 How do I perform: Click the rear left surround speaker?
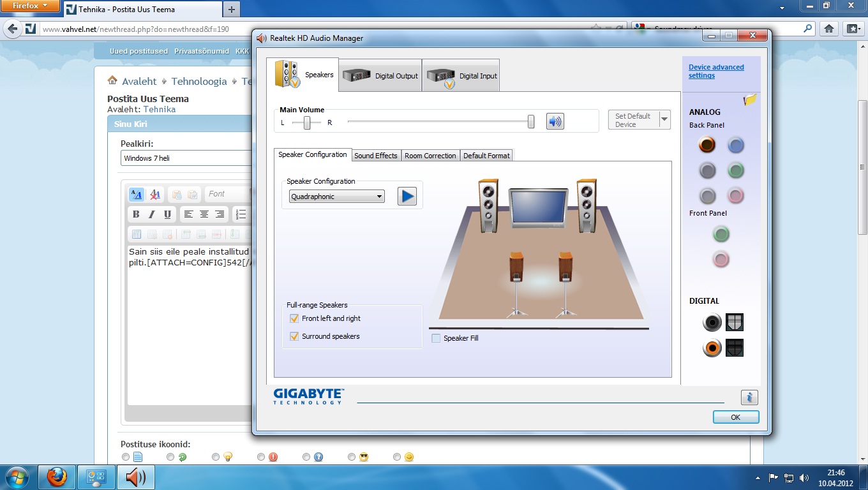pyautogui.click(x=516, y=284)
